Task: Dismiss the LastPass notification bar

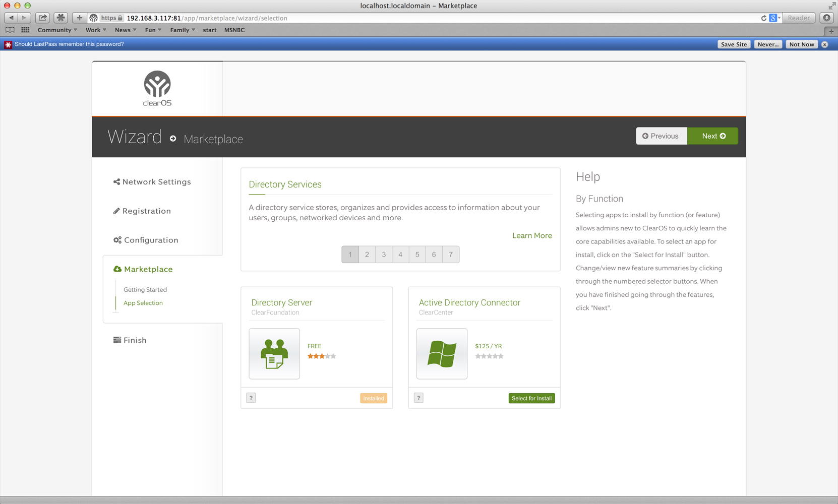Action: pyautogui.click(x=825, y=44)
